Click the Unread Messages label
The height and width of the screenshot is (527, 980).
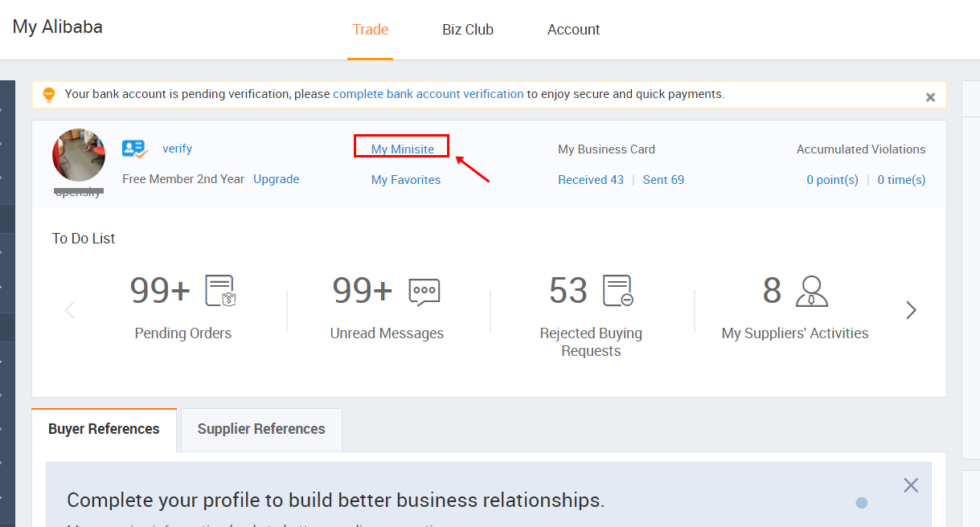(x=387, y=333)
